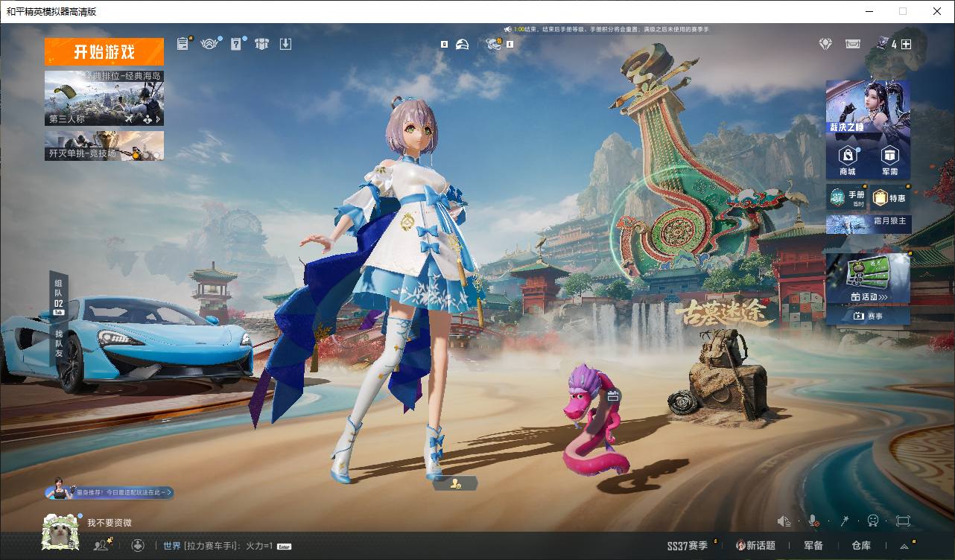Expand the bottom-right up-arrow menu
The image size is (955, 560).
[904, 546]
